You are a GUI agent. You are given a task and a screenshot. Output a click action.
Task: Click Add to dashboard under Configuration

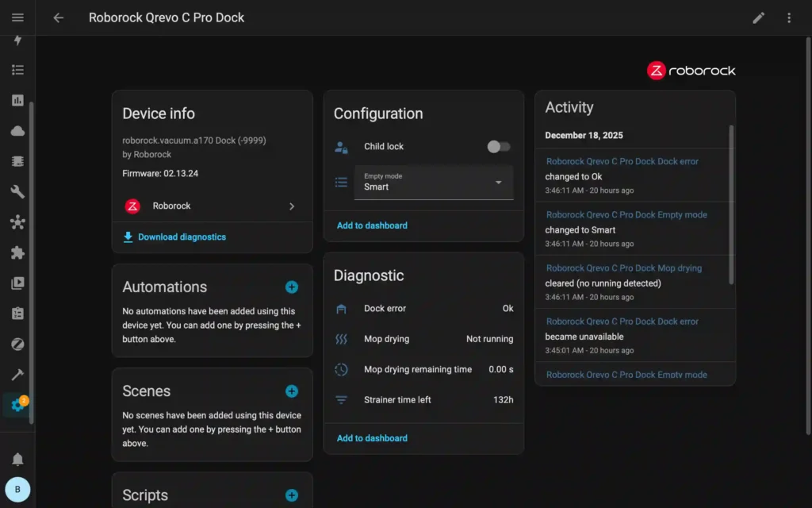point(372,225)
